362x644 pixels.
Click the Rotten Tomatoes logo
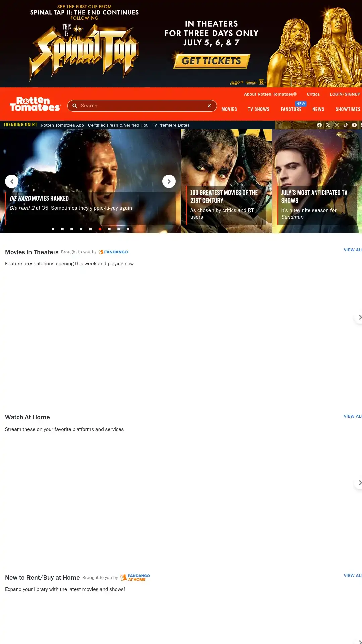(x=35, y=104)
